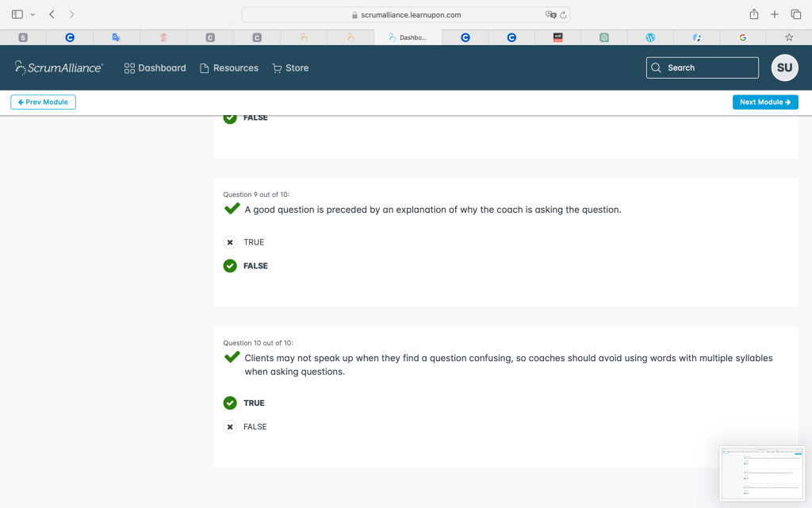812x508 pixels.
Task: Open a new tab with plus icon
Action: pos(775,14)
